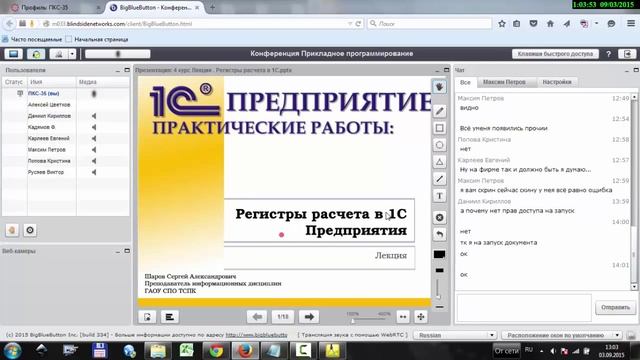Open the window layout dropdown

[x=562, y=335]
